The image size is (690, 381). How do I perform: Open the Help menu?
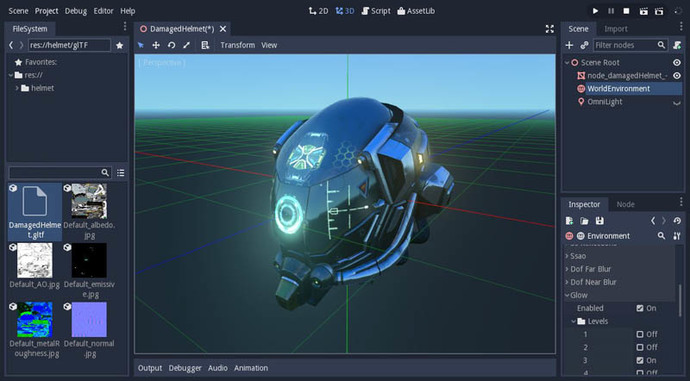point(128,11)
